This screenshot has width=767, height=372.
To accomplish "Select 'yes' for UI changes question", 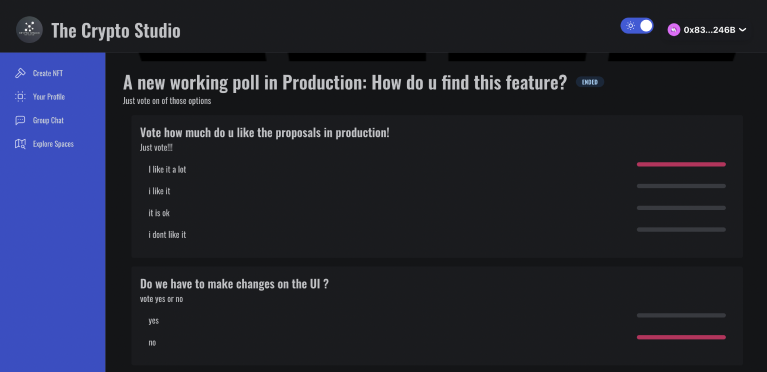I will tap(154, 321).
